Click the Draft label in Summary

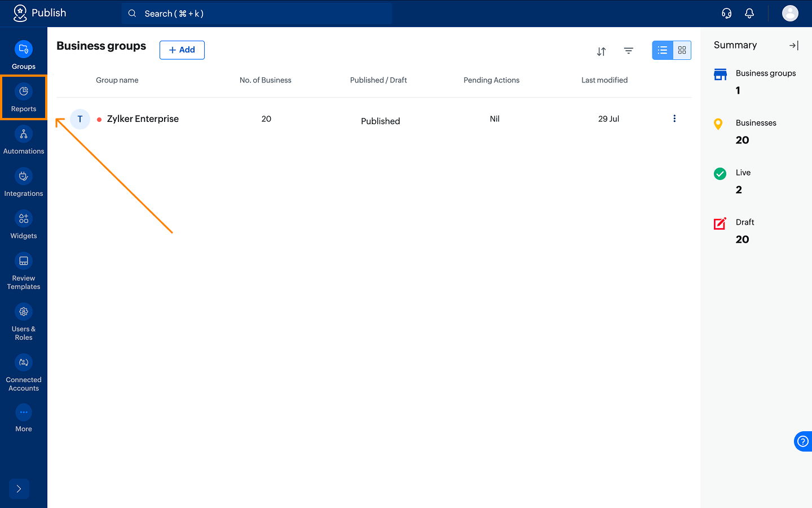pos(745,222)
